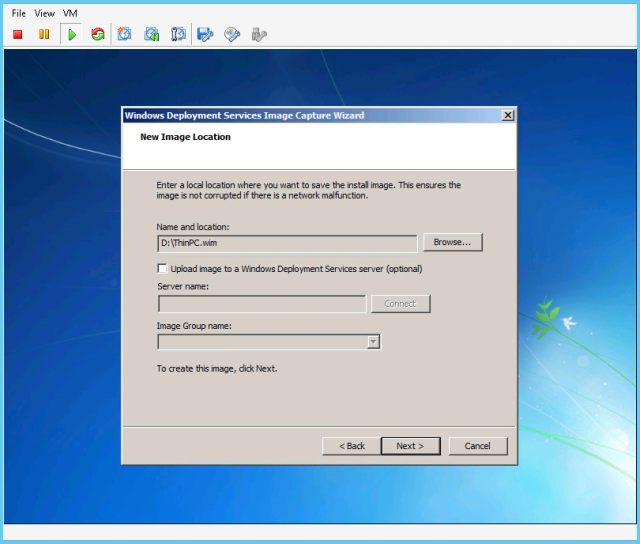Click the red Stop VM icon

18,34
